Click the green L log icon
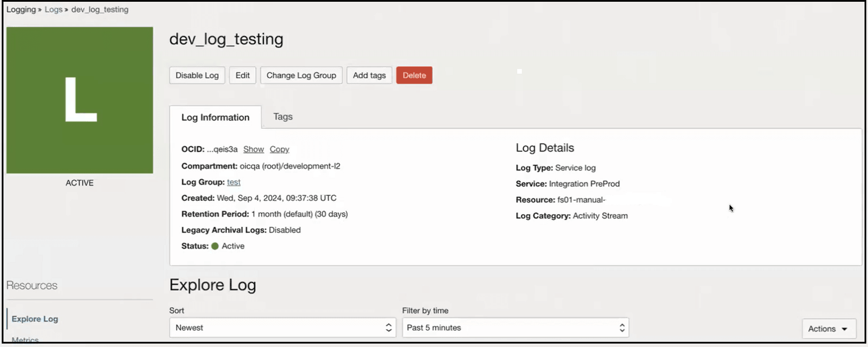 point(79,100)
